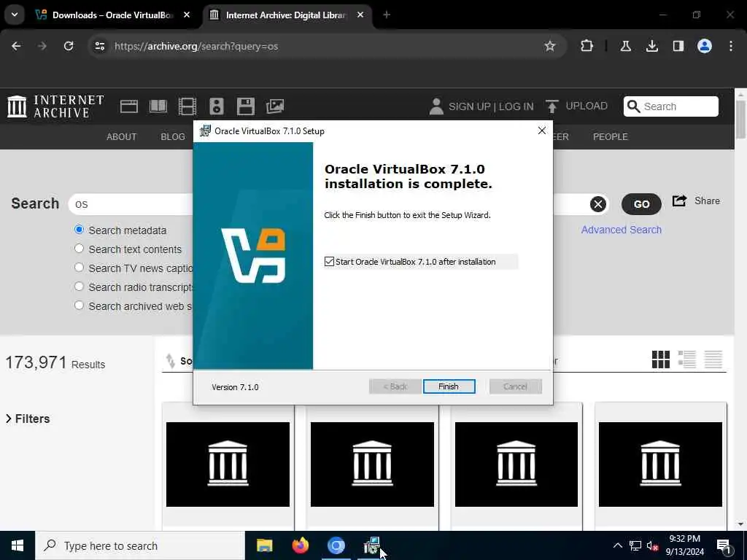
Task: Uncheck Start Oracle VirtualBox 7.1.0 after installation
Action: [x=329, y=262]
